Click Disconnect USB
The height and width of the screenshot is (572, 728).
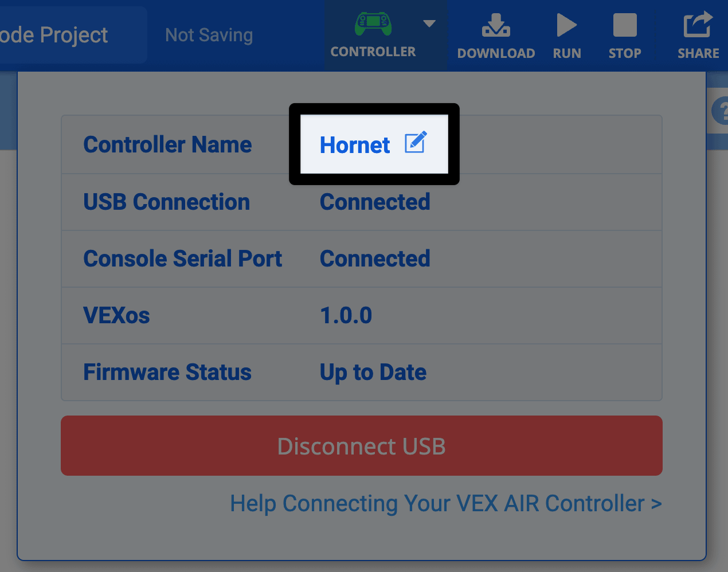tap(361, 446)
